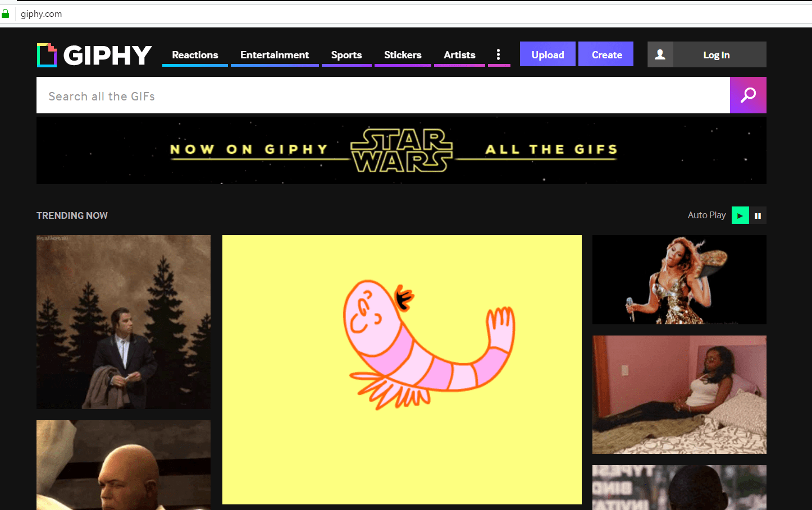Open the singer in gold dress GIF

pos(679,279)
